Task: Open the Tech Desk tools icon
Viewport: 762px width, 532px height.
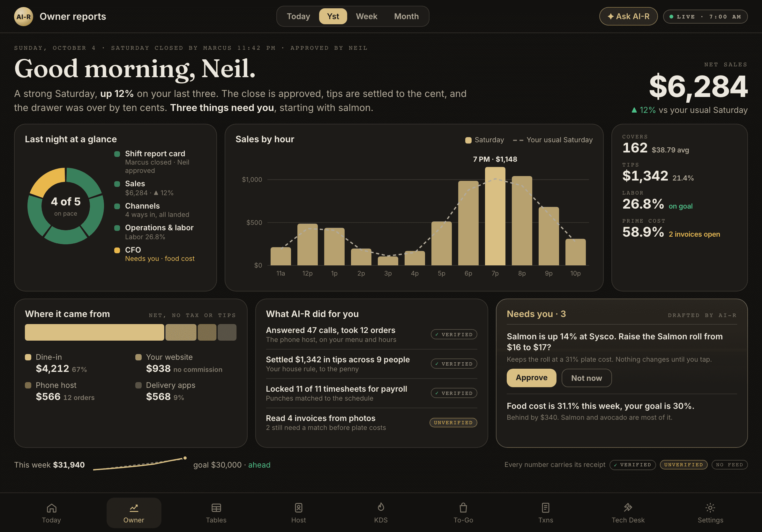Action: (x=628, y=508)
